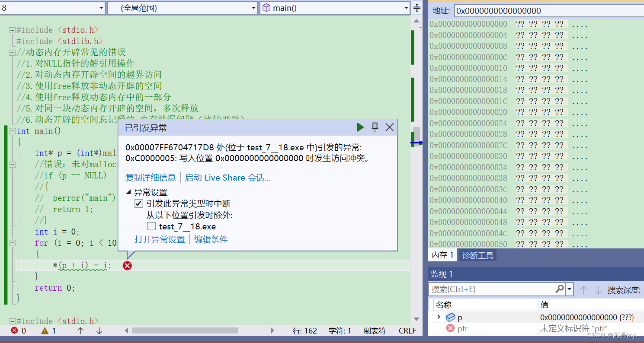Click the 制表符 status bar entry
Screen dimensions: 644x343
tap(375, 330)
